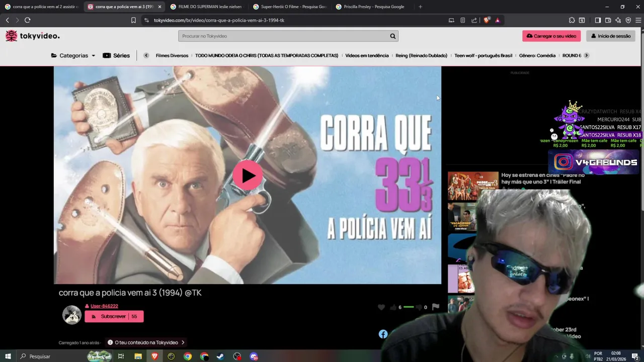Reload the current page
644x362 pixels.
click(28, 20)
